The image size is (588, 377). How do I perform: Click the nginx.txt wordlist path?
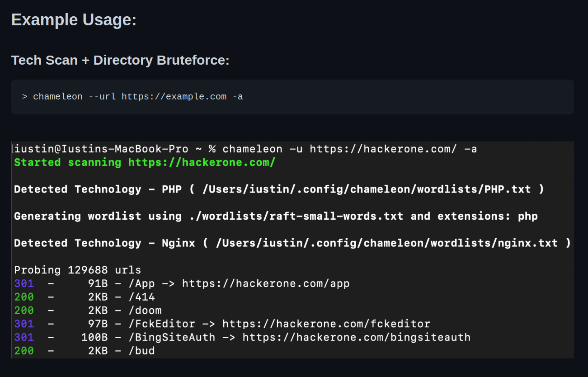coord(387,243)
